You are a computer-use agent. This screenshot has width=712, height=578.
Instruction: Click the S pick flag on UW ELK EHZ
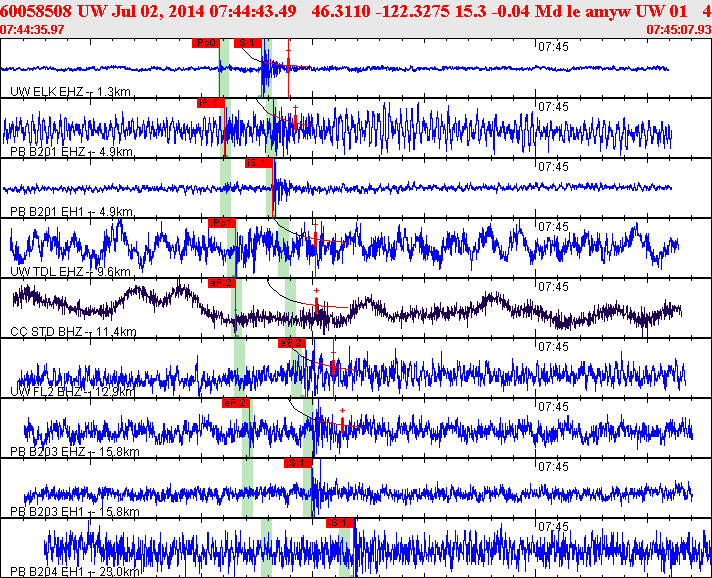[x=247, y=43]
